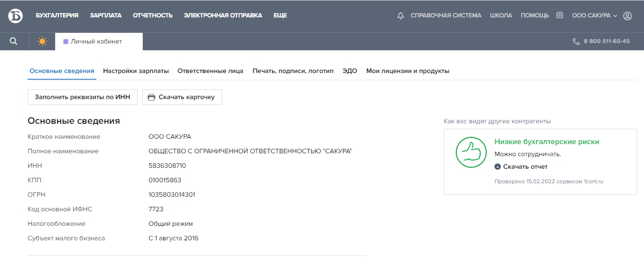644x264 pixels.
Task: Open СПРАВОЧНАЯ СИСТЕМА link
Action: 446,15
